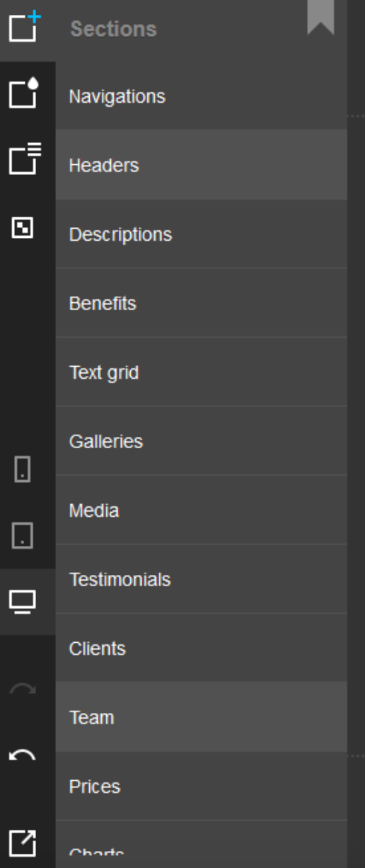Click the undo arrow icon

point(23,755)
